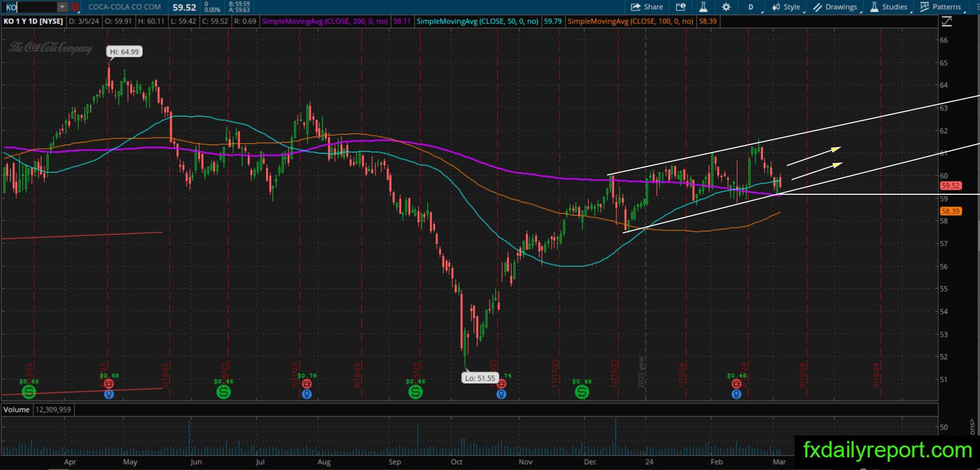980x470 pixels.
Task: Click the blue lightbulb icon in May
Action: 109,394
